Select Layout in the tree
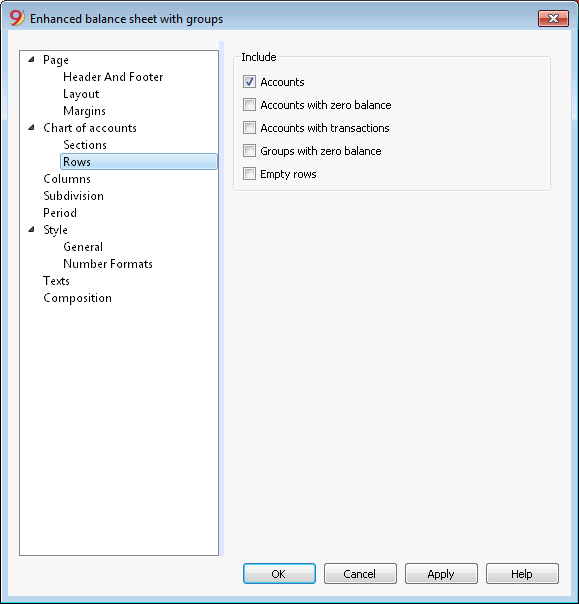 [81, 94]
